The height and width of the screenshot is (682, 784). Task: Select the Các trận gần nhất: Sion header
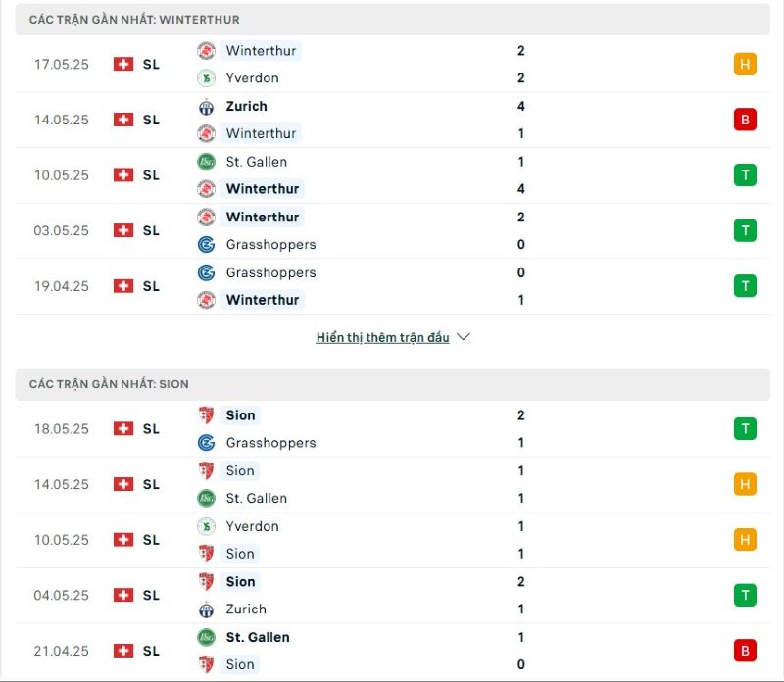tap(393, 384)
